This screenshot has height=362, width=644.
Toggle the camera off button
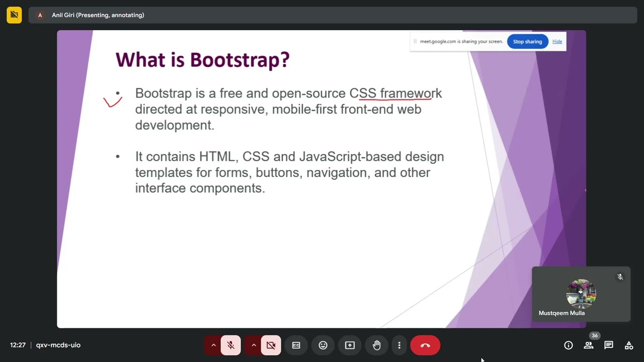click(x=271, y=345)
